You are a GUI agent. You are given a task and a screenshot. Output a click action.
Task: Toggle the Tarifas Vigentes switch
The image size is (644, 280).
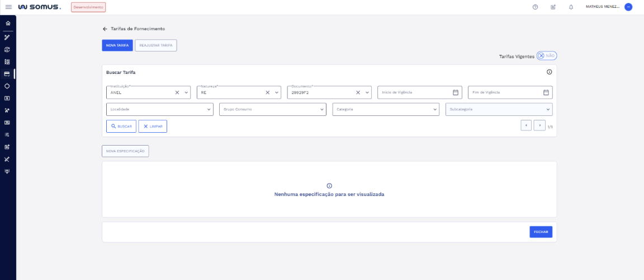(546, 56)
